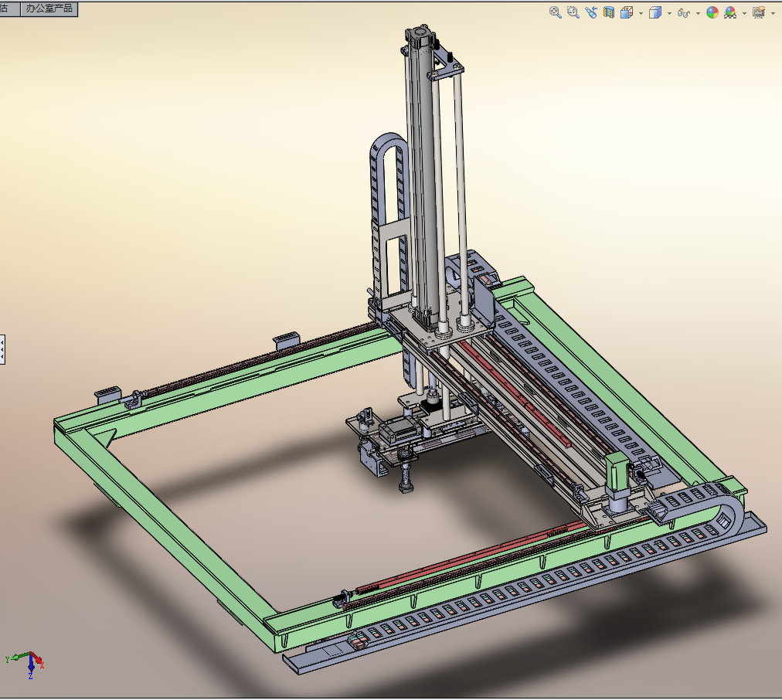This screenshot has height=700, width=782.
Task: Click the Hide/Show Items glasses icon
Action: click(x=683, y=13)
